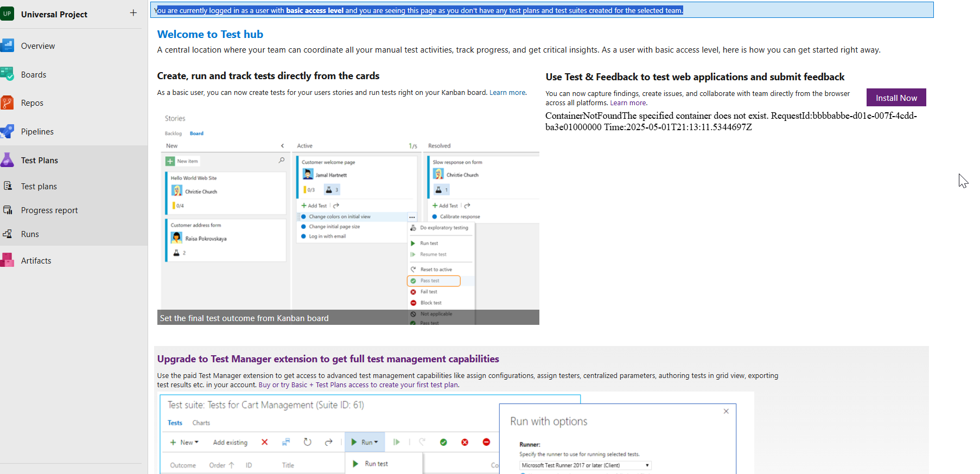Click 'Set the final test outcome' caption

point(244,318)
